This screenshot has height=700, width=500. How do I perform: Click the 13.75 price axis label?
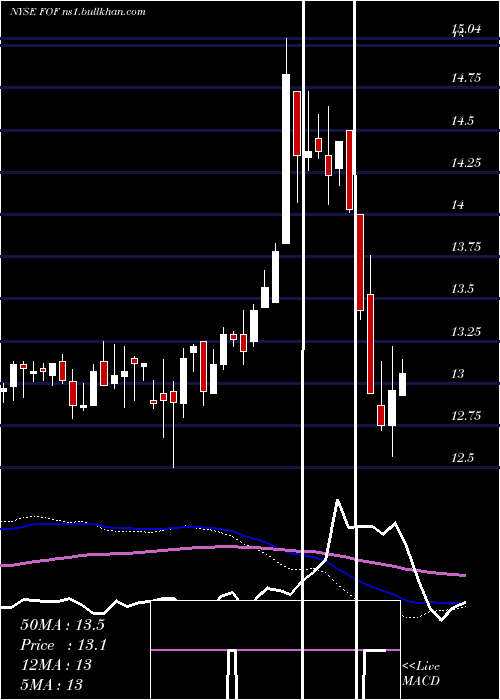pyautogui.click(x=466, y=247)
